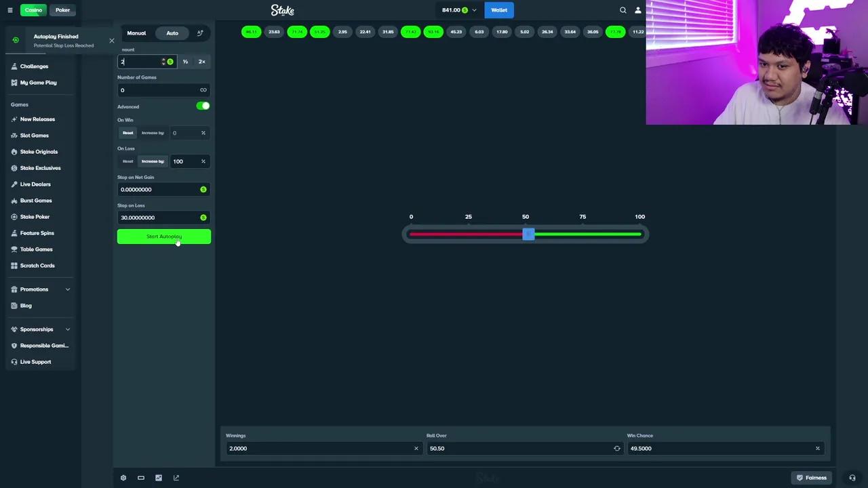Expand the Promotions menu chevron
Image resolution: width=868 pixels, height=488 pixels.
tap(68, 289)
